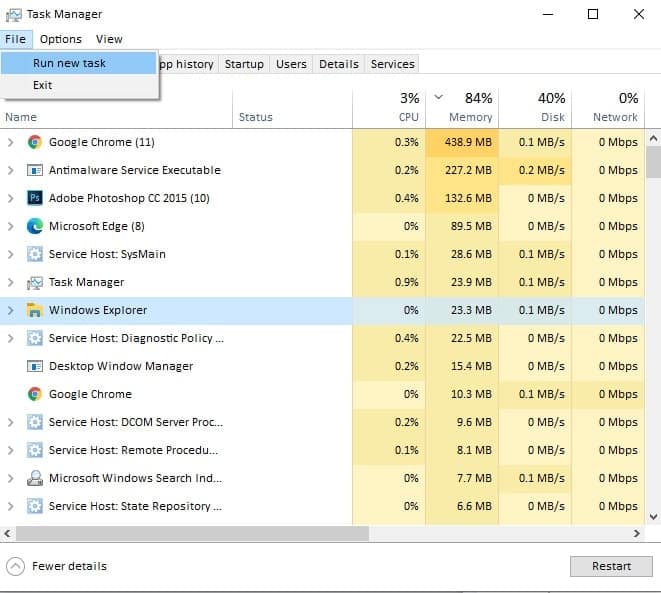The height and width of the screenshot is (593, 661).
Task: Switch to the Services tab
Action: pos(392,64)
